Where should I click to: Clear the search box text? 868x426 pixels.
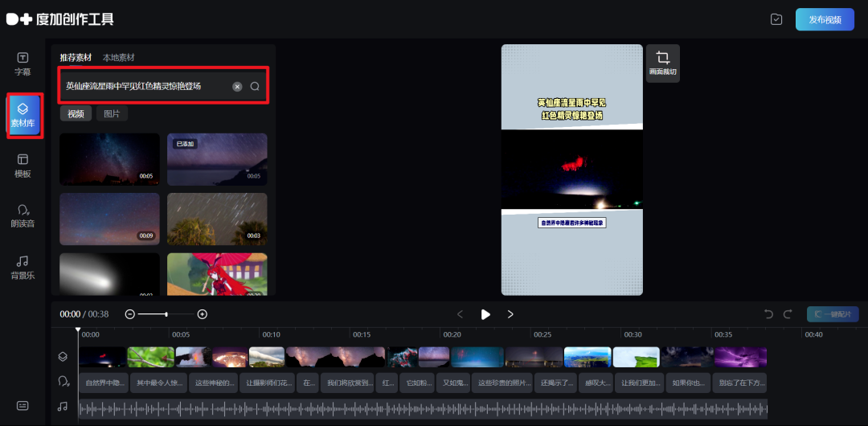[x=237, y=87]
